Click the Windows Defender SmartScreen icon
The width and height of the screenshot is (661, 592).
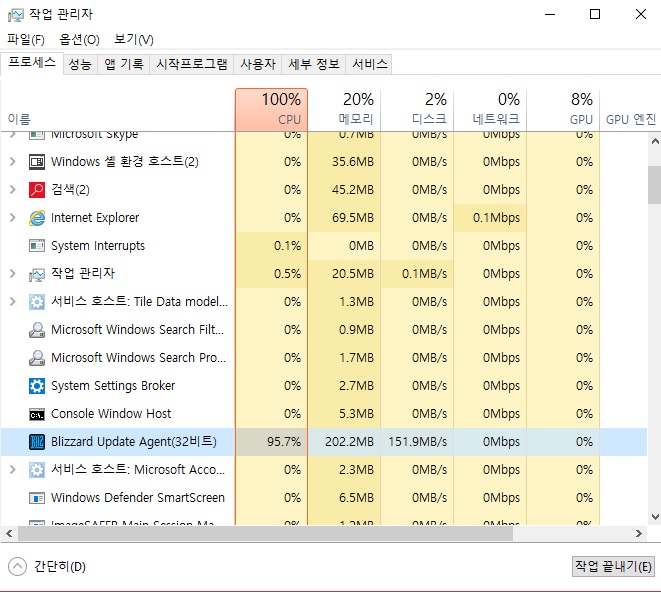point(37,498)
